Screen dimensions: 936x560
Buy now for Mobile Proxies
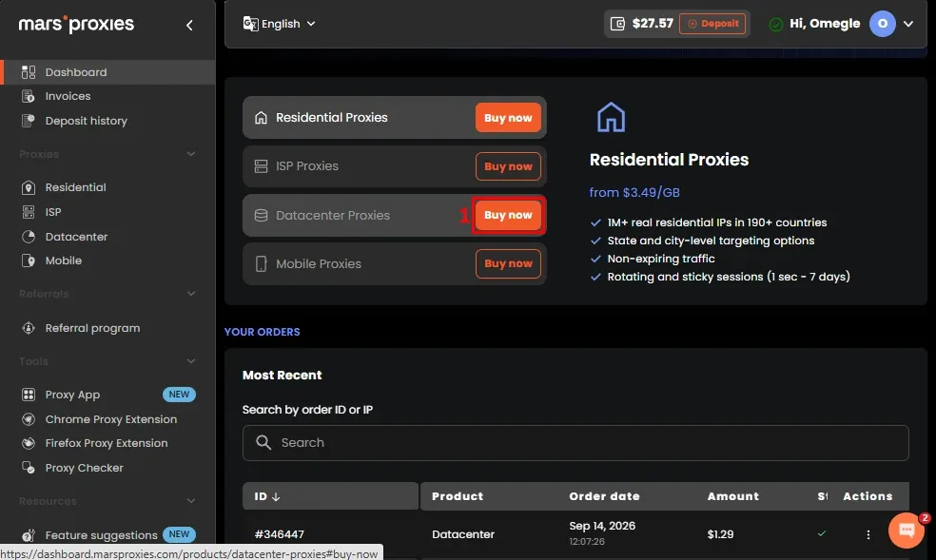pyautogui.click(x=508, y=263)
